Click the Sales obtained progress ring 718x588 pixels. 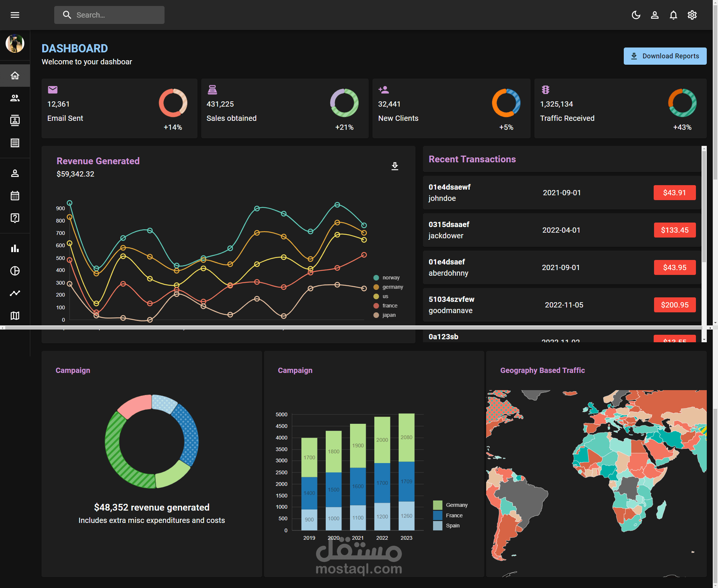344,103
